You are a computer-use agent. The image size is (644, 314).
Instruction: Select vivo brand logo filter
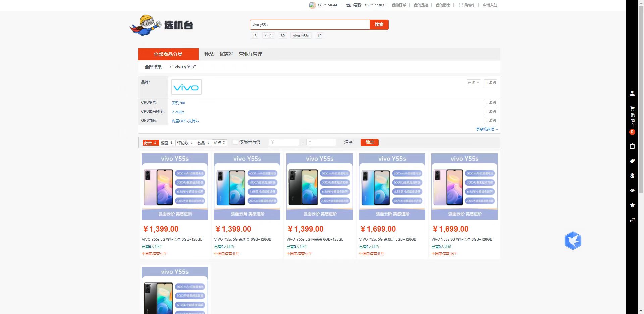pos(186,87)
